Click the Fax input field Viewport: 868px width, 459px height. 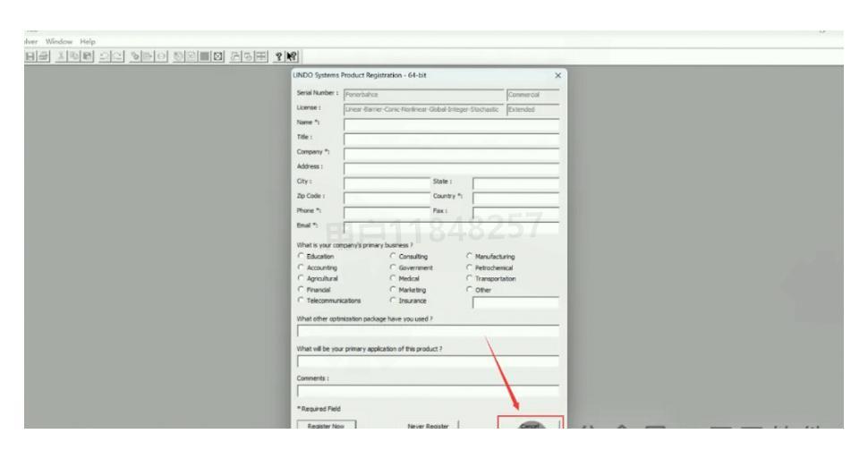pyautogui.click(x=516, y=213)
